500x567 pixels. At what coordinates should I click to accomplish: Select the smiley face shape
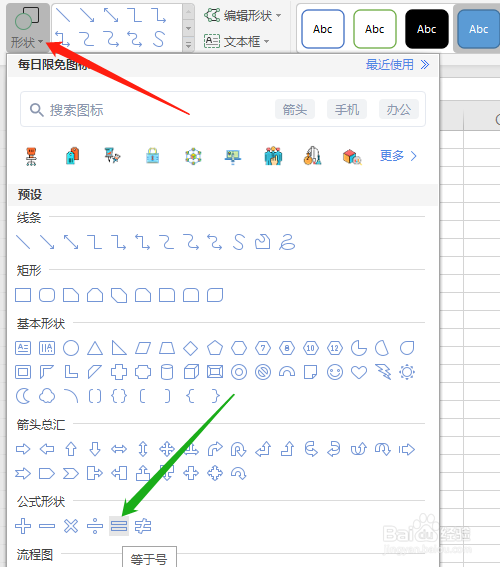click(x=335, y=372)
